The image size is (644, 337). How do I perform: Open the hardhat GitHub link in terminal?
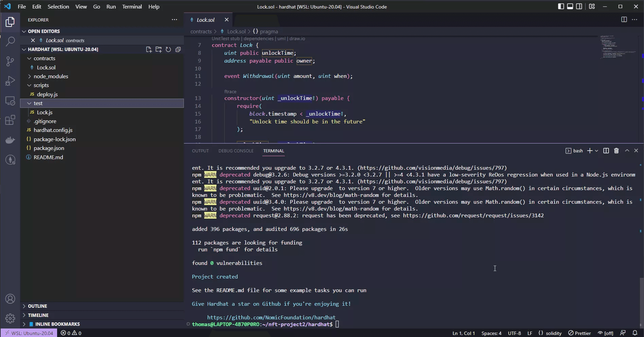point(271,317)
